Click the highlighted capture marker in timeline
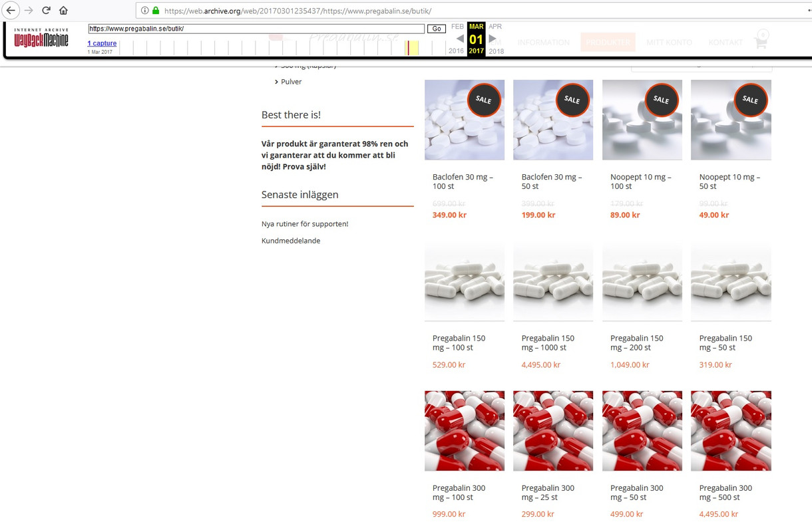 click(x=413, y=48)
